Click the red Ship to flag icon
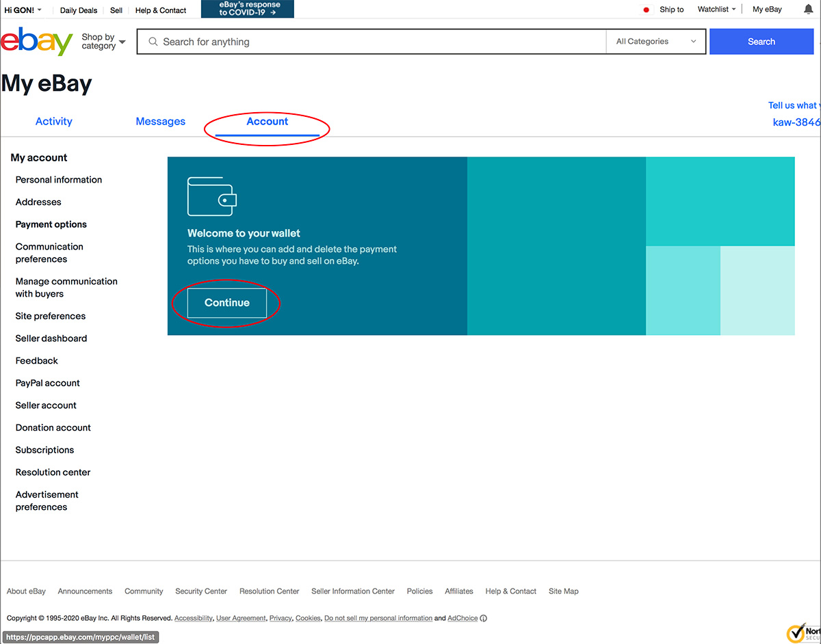This screenshot has height=644, width=821. 647,10
